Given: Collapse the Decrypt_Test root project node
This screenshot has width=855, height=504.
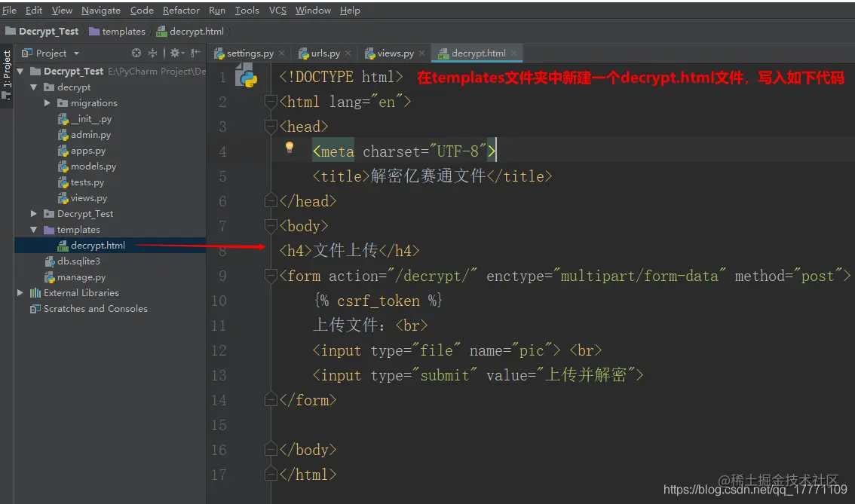Looking at the screenshot, I should click(20, 72).
